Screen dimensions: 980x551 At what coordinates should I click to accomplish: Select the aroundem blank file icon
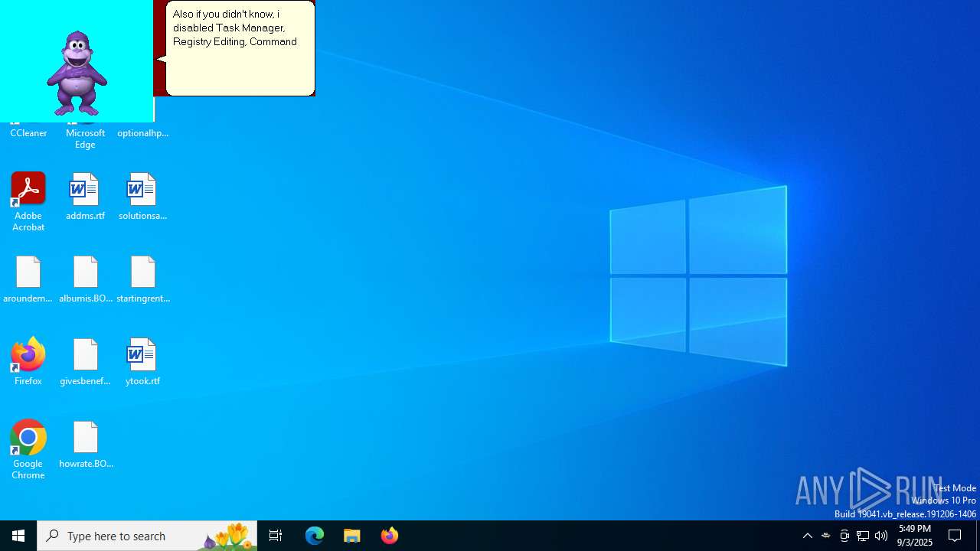[x=28, y=272]
